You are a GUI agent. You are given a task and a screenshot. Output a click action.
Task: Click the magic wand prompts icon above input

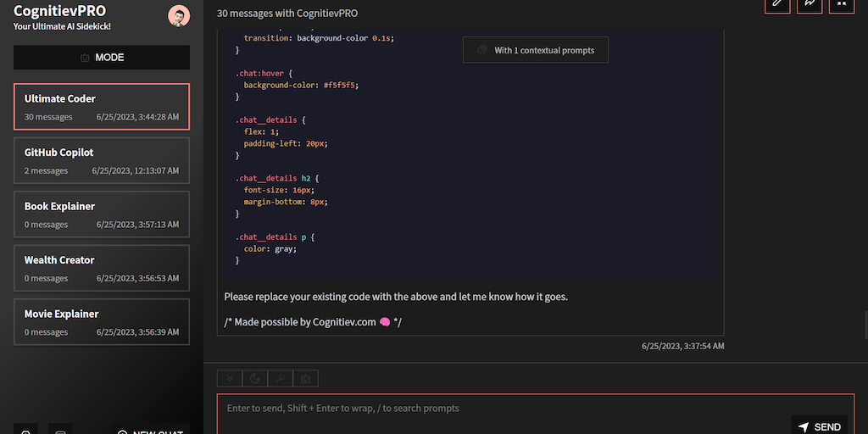[x=280, y=379]
